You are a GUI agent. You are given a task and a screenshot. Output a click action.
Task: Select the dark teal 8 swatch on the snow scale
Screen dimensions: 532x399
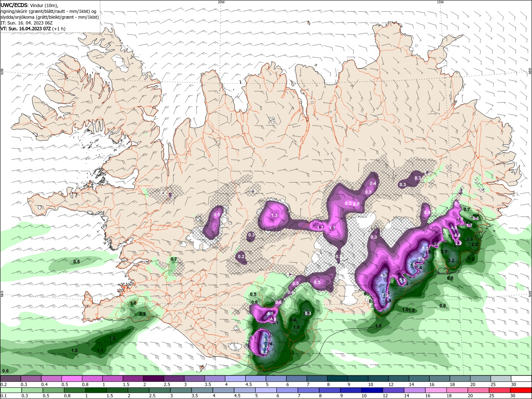click(337, 379)
